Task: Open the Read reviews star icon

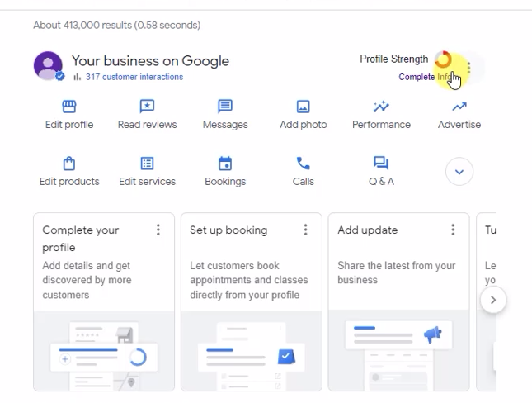Action: tap(148, 107)
